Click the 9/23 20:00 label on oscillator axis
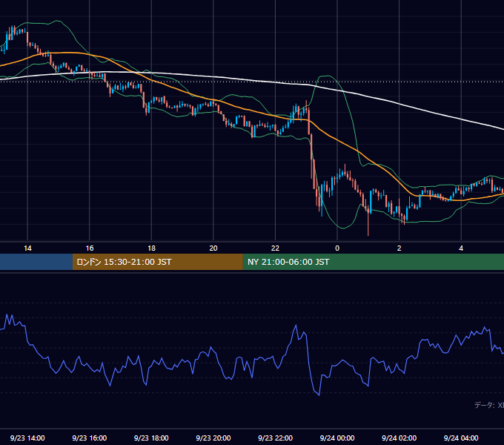This screenshot has height=445, width=504. [213, 438]
